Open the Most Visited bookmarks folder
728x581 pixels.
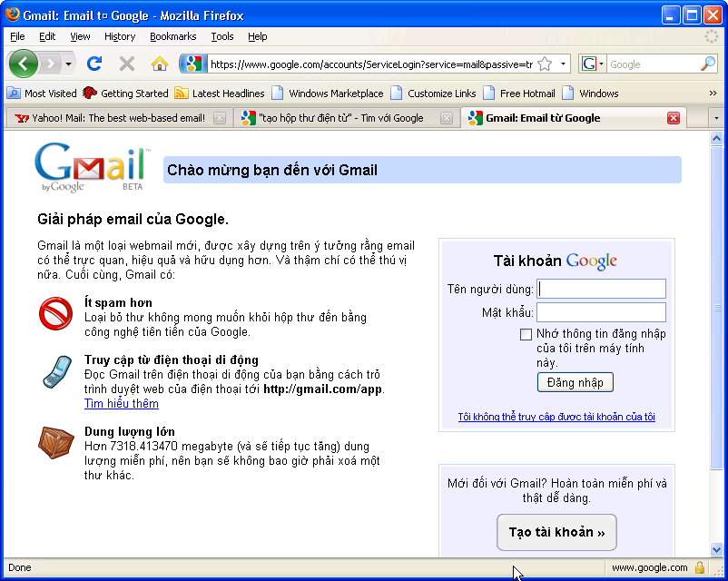42,94
